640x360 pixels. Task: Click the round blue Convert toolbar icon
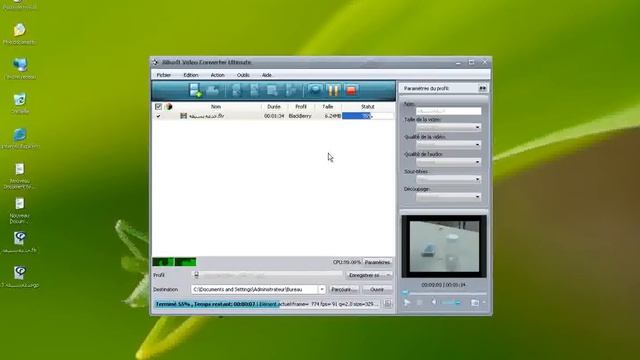pos(315,90)
